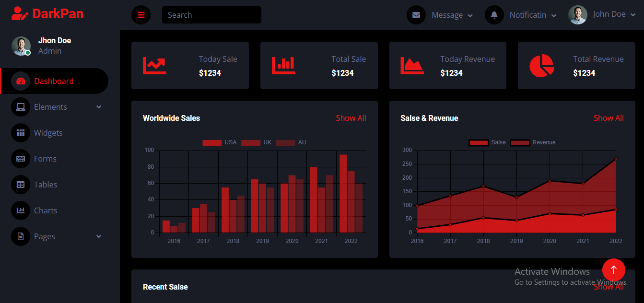Open Widgets from the sidebar grid icon
The image size is (644, 303).
(21, 133)
